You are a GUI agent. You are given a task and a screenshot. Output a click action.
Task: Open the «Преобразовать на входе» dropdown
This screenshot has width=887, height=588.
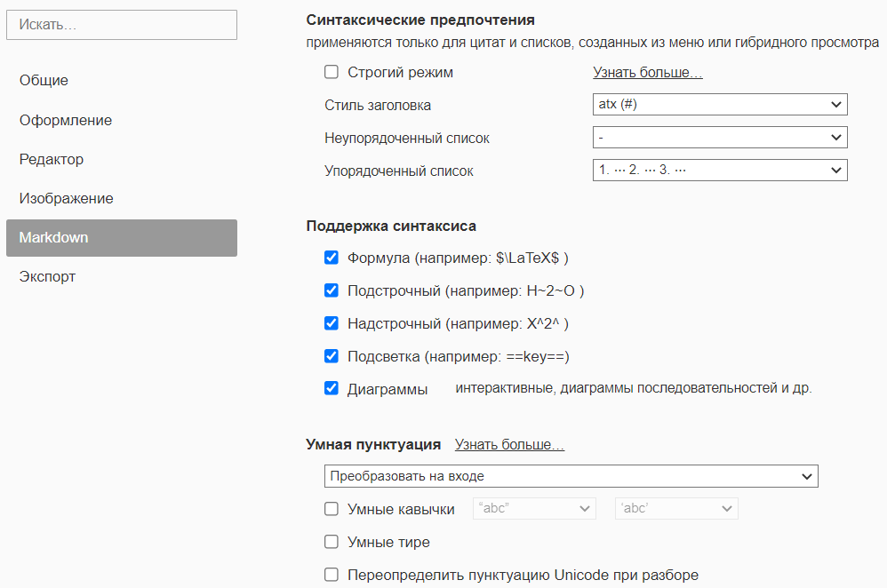(x=571, y=476)
